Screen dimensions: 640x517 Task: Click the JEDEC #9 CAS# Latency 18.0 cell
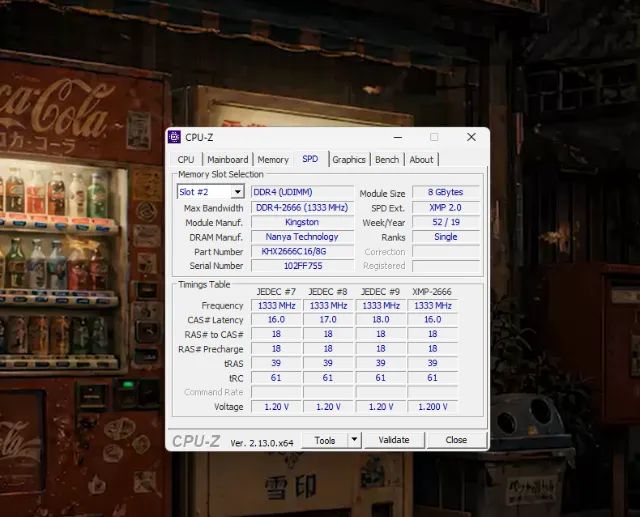[x=380, y=320]
